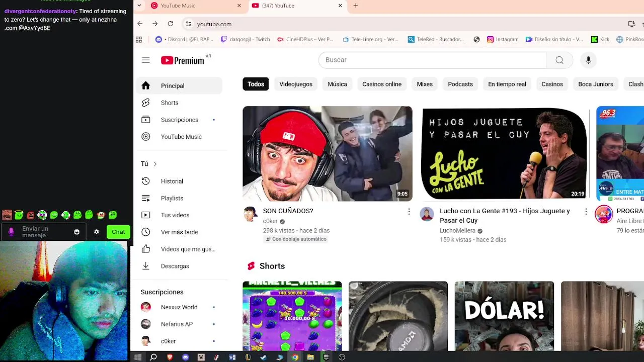Open the tab search dropdown arrow
The image size is (644, 362).
(139, 6)
